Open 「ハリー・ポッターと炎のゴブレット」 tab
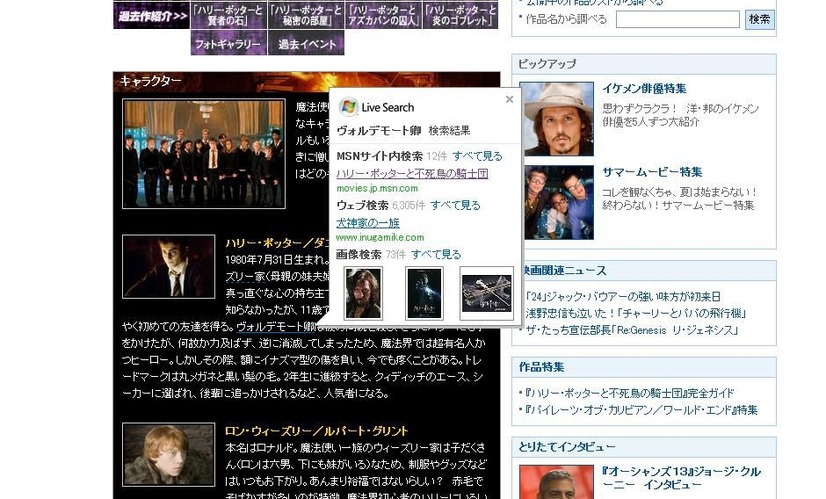 click(460, 15)
